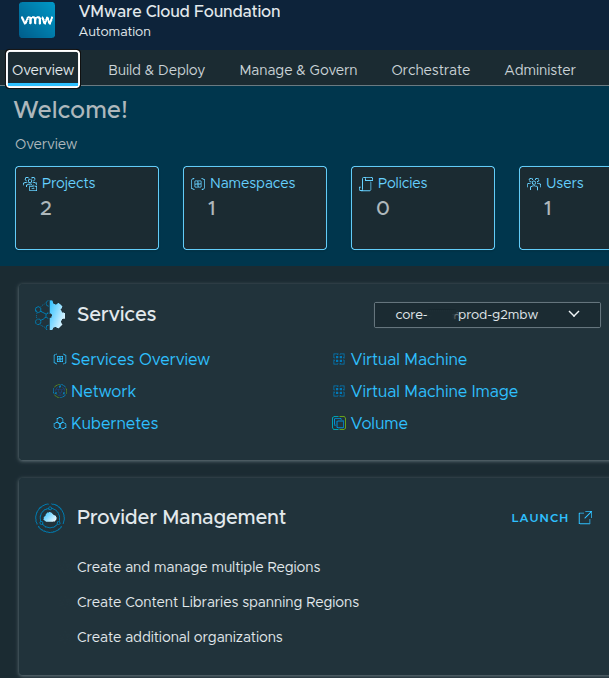Open the Virtual Machine Image link
This screenshot has width=609, height=678.
pos(434,391)
